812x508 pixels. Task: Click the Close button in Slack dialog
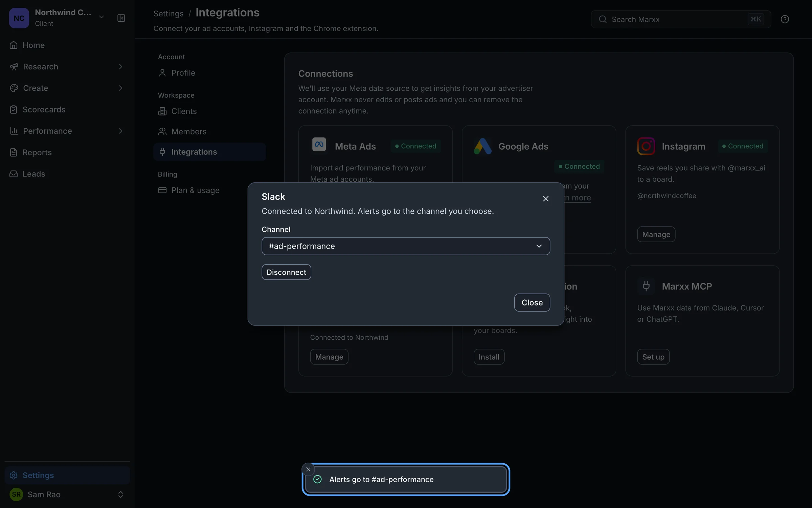click(532, 302)
